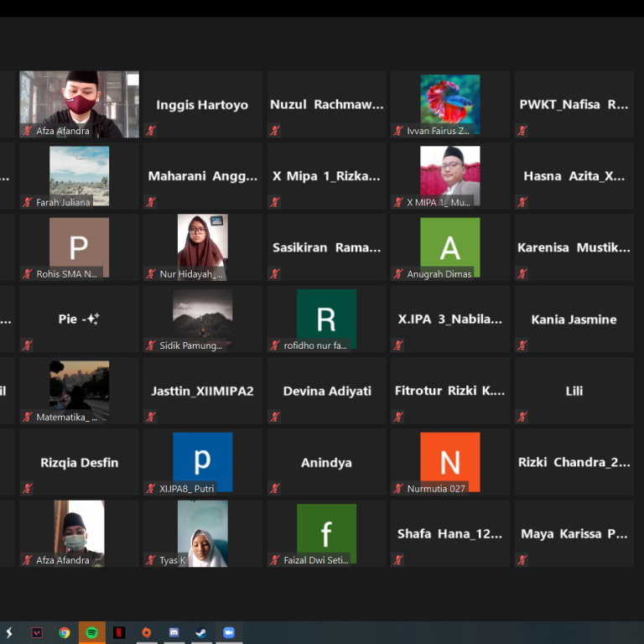Launch Google Chrome from the taskbar
Image resolution: width=644 pixels, height=644 pixels.
(x=64, y=632)
